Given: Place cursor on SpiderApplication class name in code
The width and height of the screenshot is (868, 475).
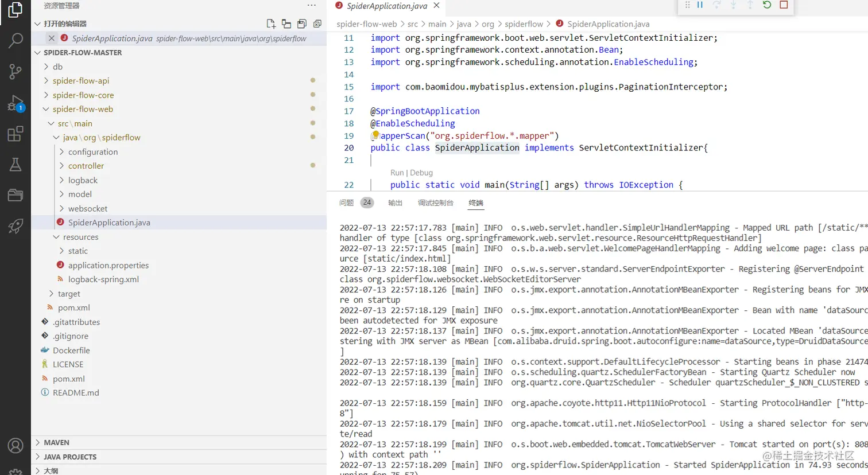Looking at the screenshot, I should [x=476, y=147].
